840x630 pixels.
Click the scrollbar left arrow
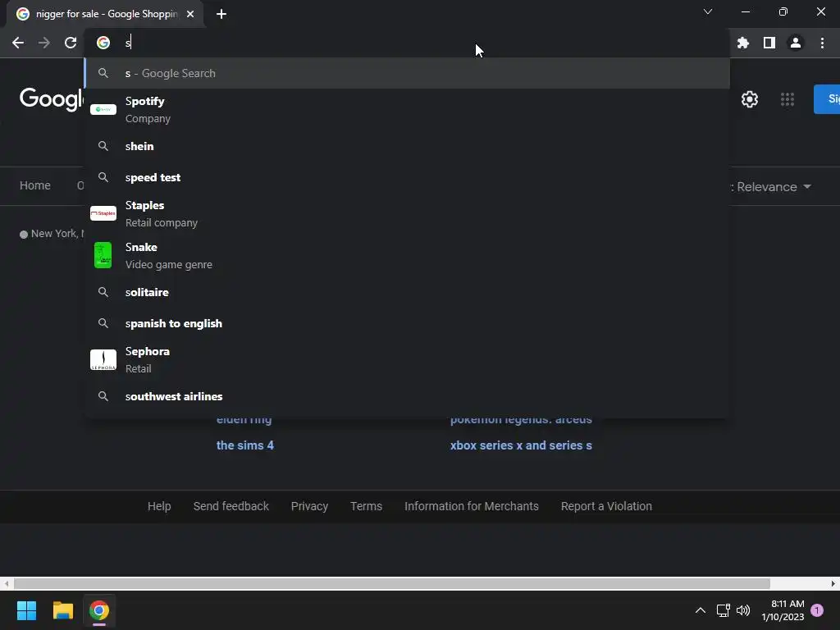click(6, 583)
